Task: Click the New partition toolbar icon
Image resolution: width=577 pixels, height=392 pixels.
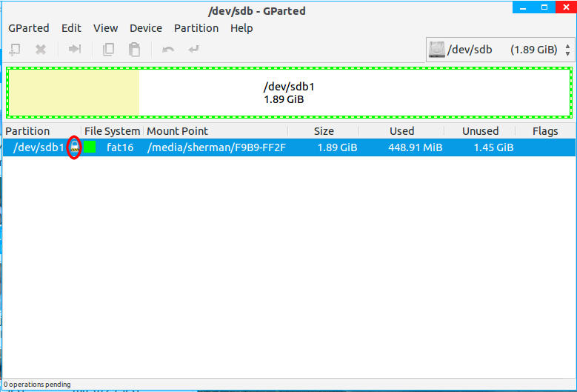Action: click(x=15, y=50)
